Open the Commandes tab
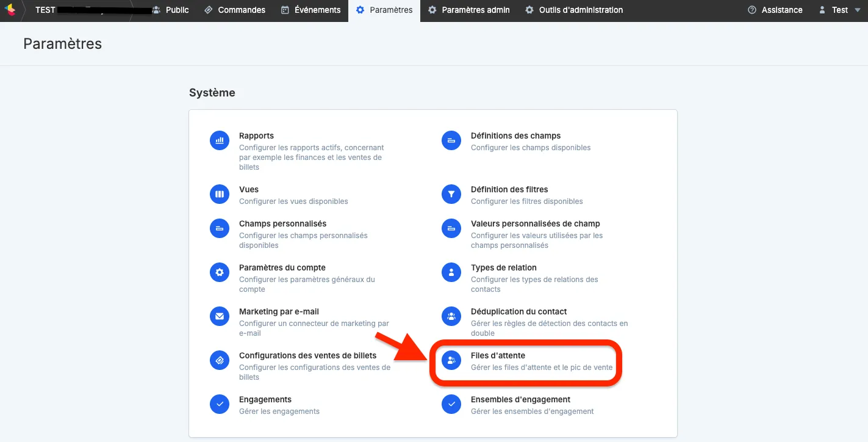The image size is (868, 442). point(235,10)
